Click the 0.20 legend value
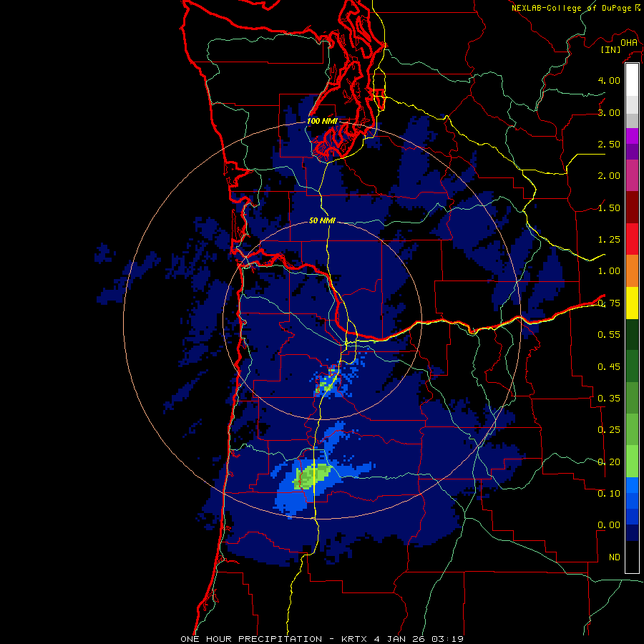The height and width of the screenshot is (644, 644). coord(609,462)
